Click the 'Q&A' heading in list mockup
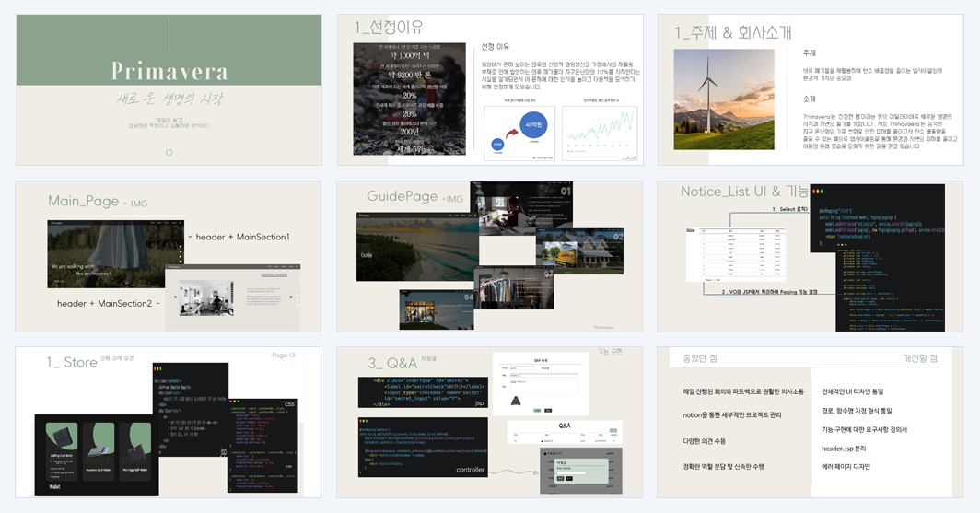Viewport: 980px width, 513px height. pos(565,426)
